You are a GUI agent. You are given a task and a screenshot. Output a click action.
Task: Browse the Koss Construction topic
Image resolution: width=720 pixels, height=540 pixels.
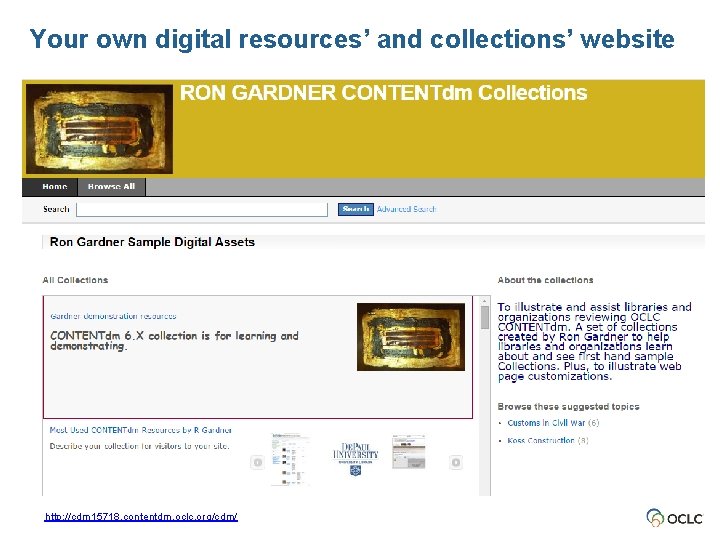click(x=540, y=440)
